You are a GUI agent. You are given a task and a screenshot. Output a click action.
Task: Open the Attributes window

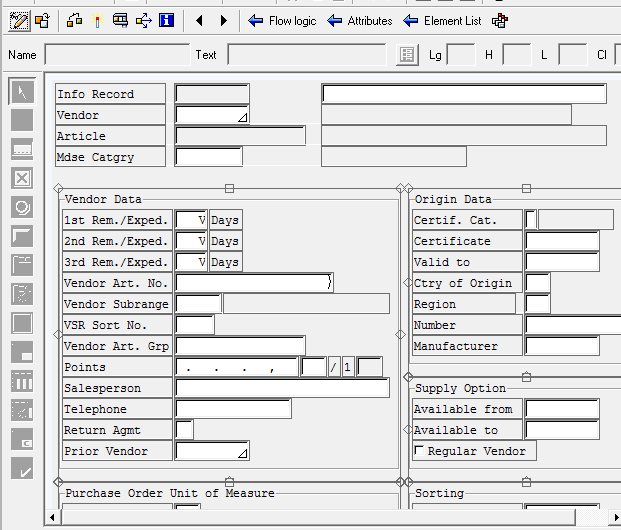click(360, 20)
